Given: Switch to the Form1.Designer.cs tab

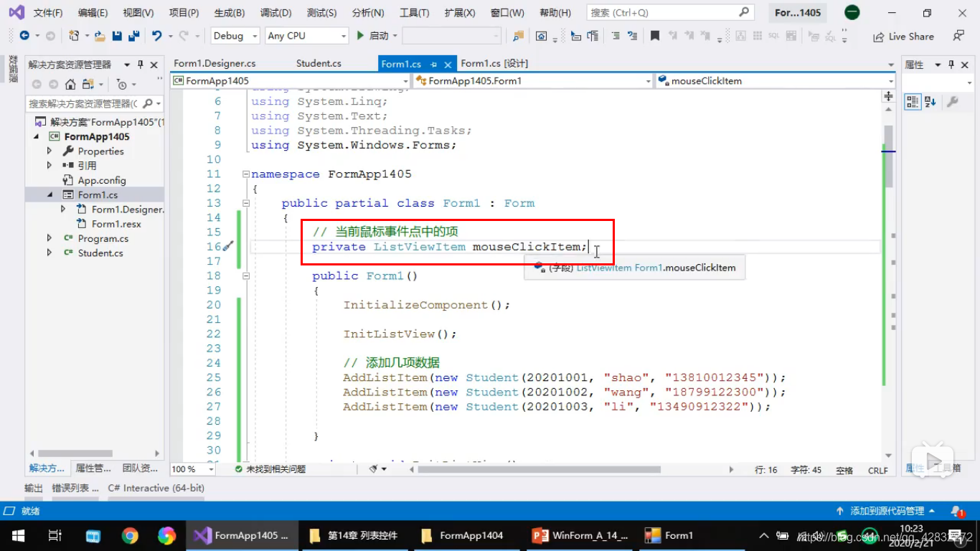Looking at the screenshot, I should (x=215, y=64).
